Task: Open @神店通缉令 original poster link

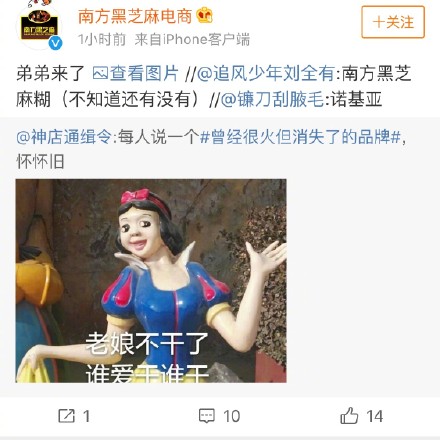Action: pos(63,137)
